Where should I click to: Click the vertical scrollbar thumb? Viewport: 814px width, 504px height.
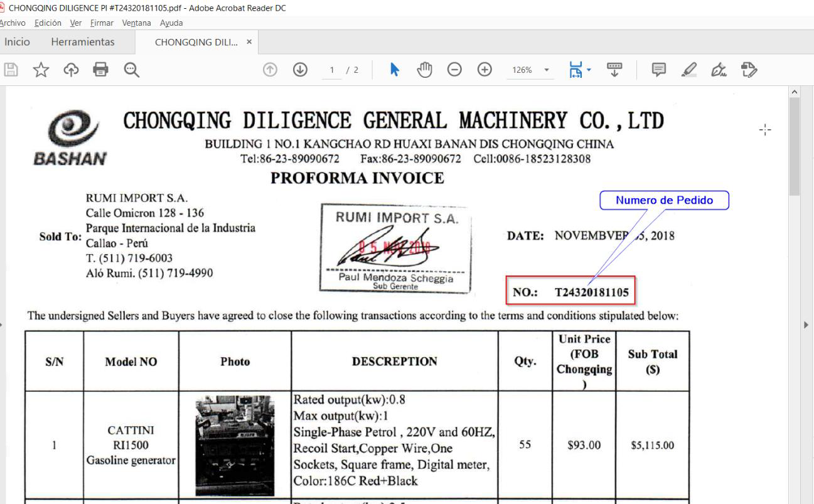tap(795, 144)
